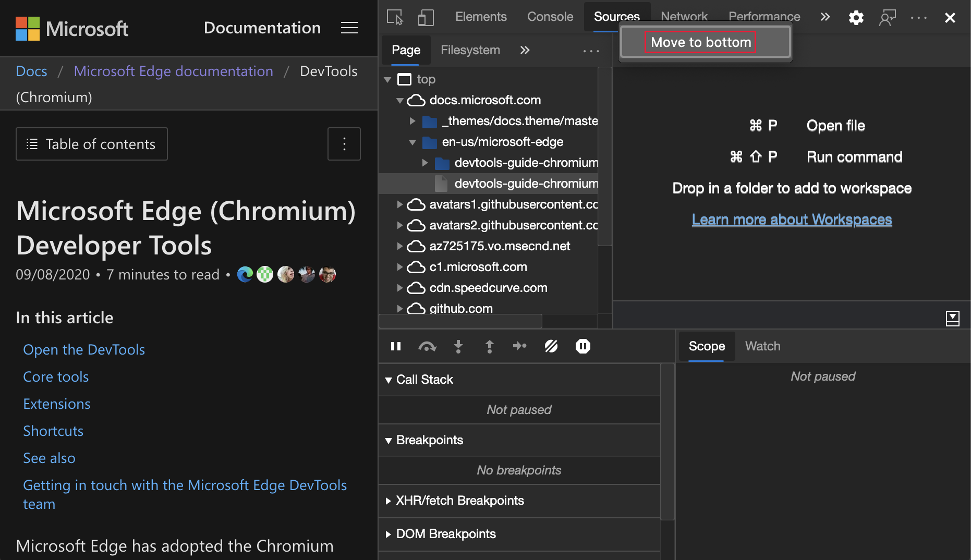Click the show drawer icon in editor pane
971x560 pixels.
[x=952, y=318]
